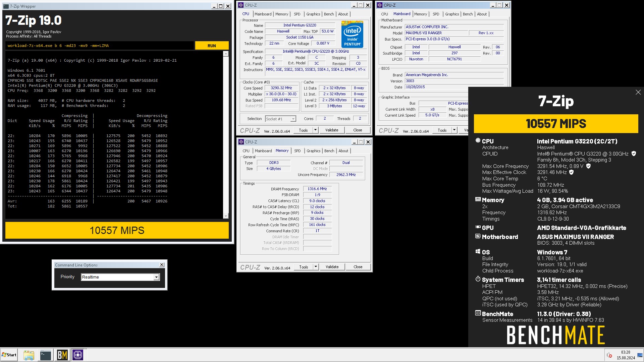Click the 7-Zip output scrollbar up arrow
Screen dimensions: 644x362
(x=226, y=54)
